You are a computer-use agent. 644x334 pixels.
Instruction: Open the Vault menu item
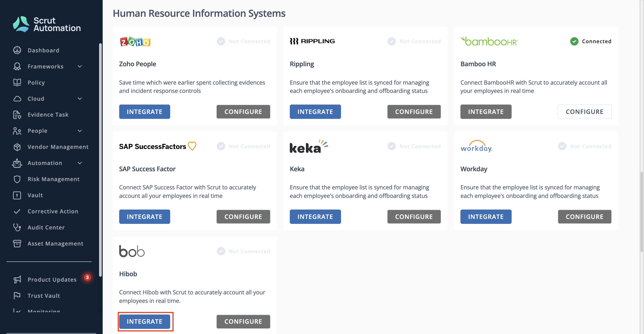pyautogui.click(x=35, y=195)
